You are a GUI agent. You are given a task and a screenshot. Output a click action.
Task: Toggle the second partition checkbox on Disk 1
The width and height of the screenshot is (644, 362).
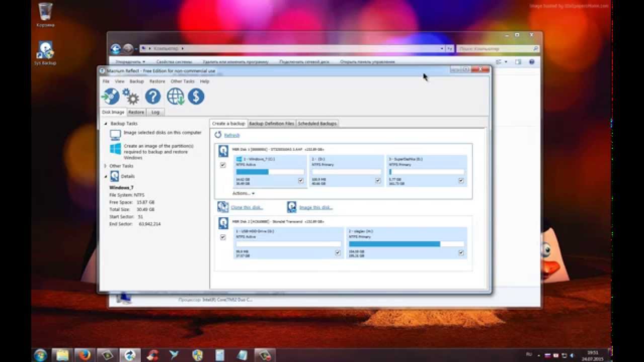[x=378, y=180]
